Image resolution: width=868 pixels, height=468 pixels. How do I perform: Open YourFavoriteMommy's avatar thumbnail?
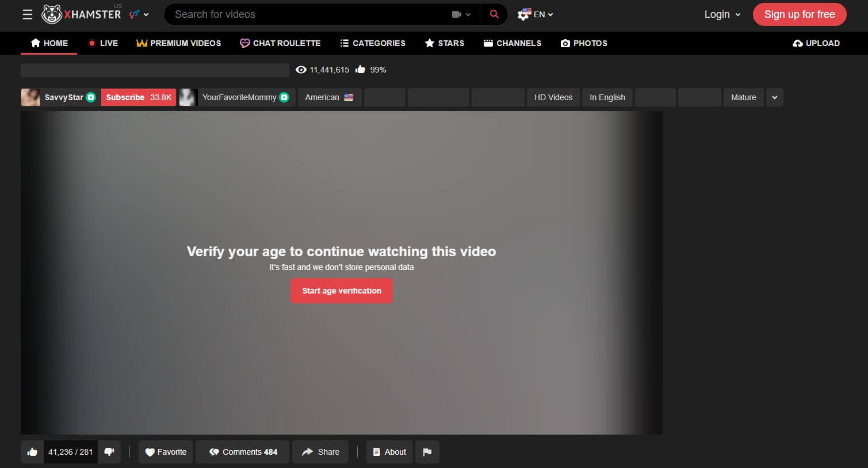188,97
